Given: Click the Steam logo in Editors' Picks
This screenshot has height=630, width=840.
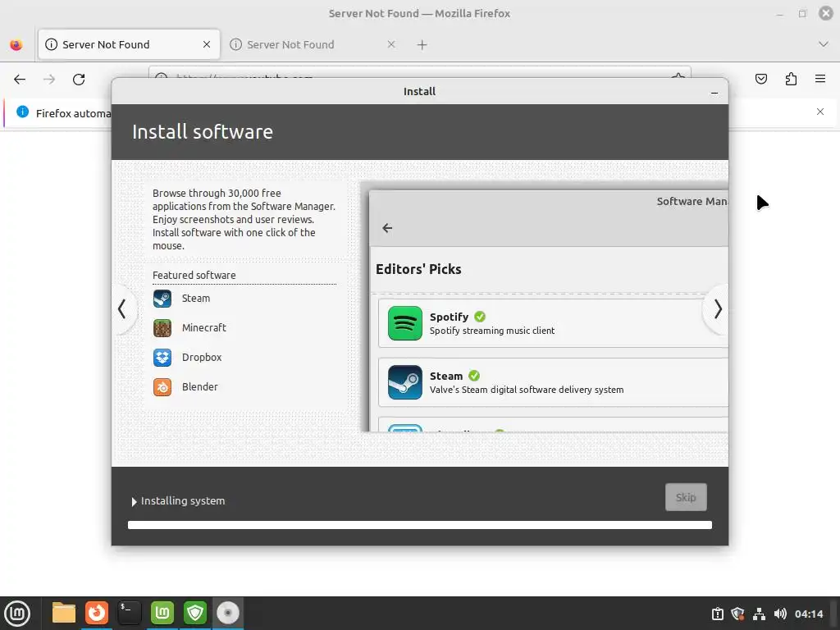Looking at the screenshot, I should point(405,382).
